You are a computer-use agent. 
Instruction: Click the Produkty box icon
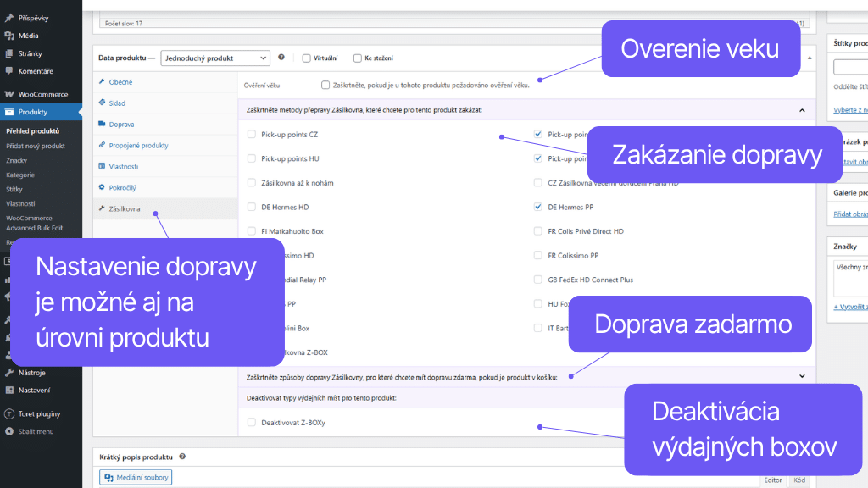[8, 112]
